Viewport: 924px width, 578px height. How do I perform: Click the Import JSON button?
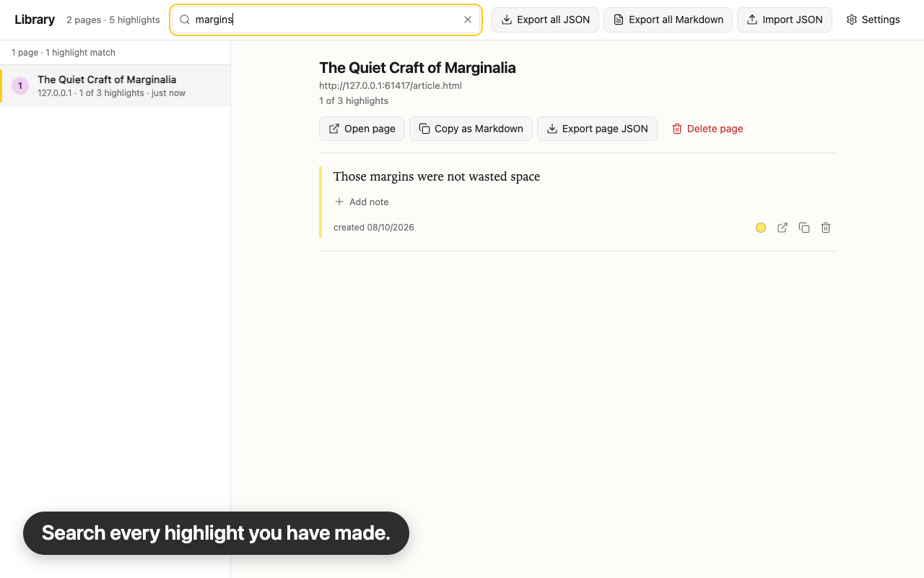click(x=785, y=20)
